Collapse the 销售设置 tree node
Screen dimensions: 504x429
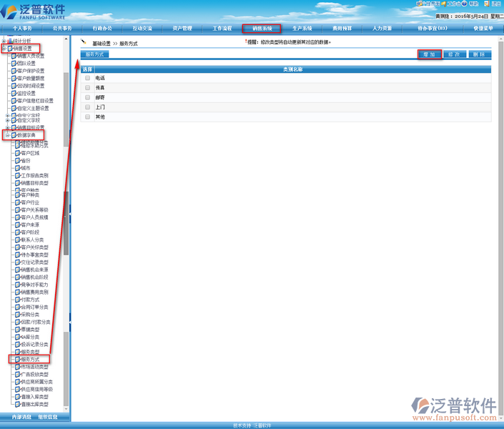click(4, 49)
